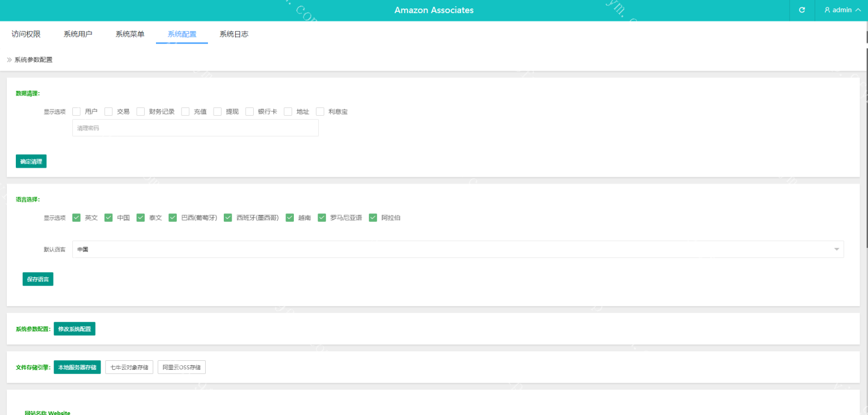The image size is (868, 415).
Task: Toggle the 阿拉伯 language checkbox
Action: pos(373,218)
